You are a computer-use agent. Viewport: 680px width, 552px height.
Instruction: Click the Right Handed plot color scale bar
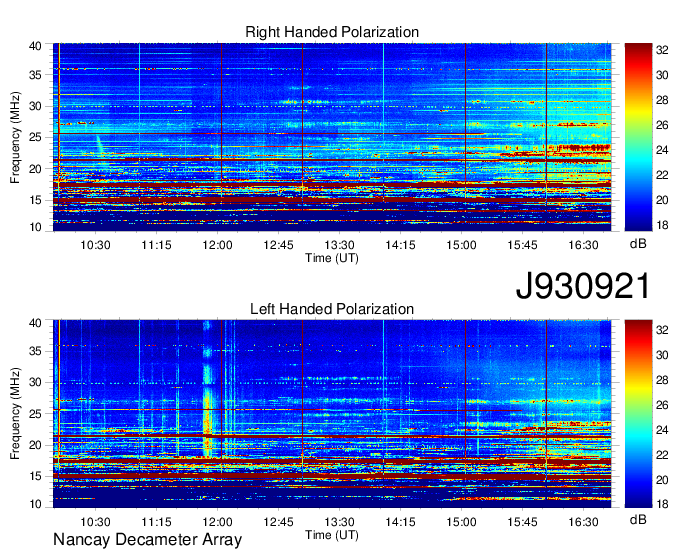[x=638, y=137]
